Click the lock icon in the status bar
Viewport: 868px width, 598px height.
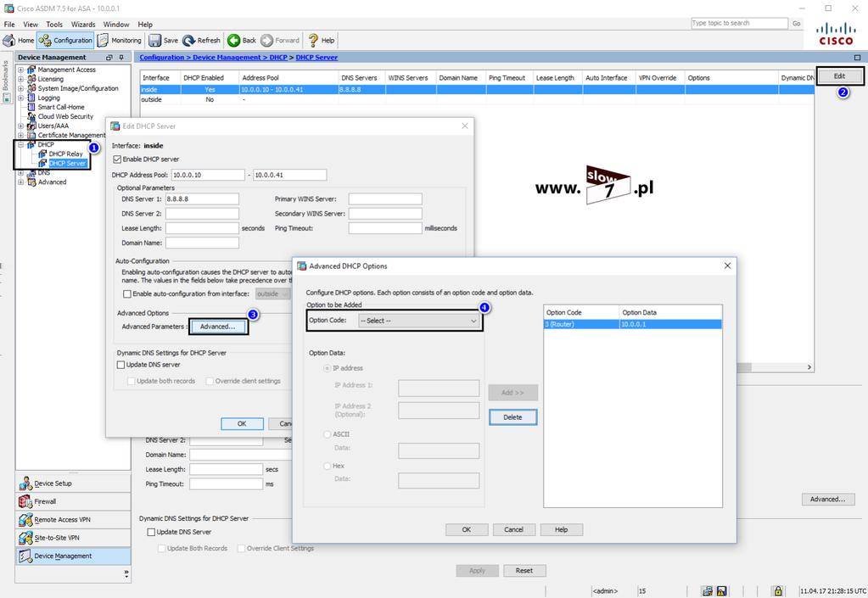(x=778, y=591)
